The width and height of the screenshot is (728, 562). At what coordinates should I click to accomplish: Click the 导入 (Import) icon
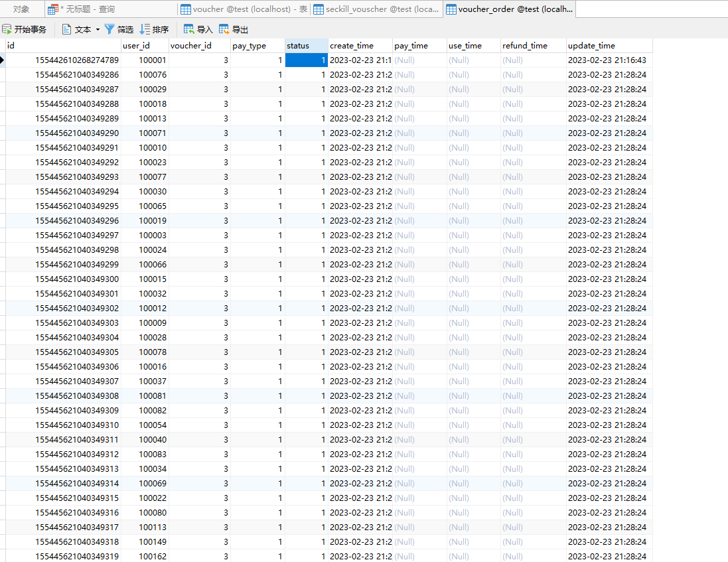189,29
